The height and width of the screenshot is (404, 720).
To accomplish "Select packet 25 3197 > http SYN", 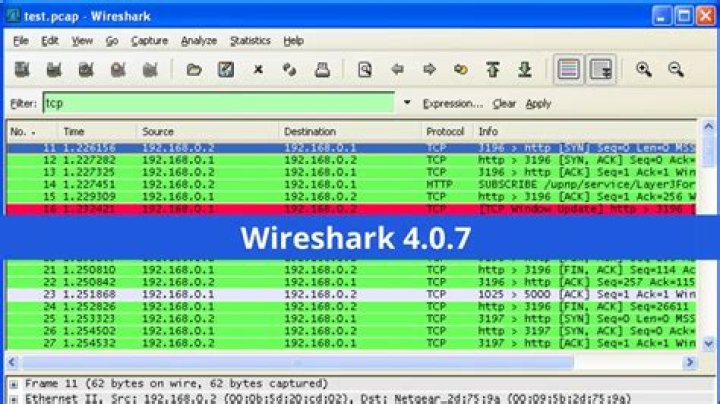I will coord(351,319).
